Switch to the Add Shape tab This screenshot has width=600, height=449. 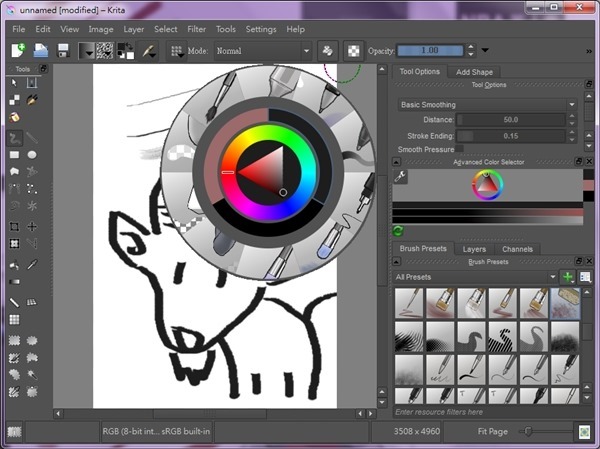(x=474, y=72)
